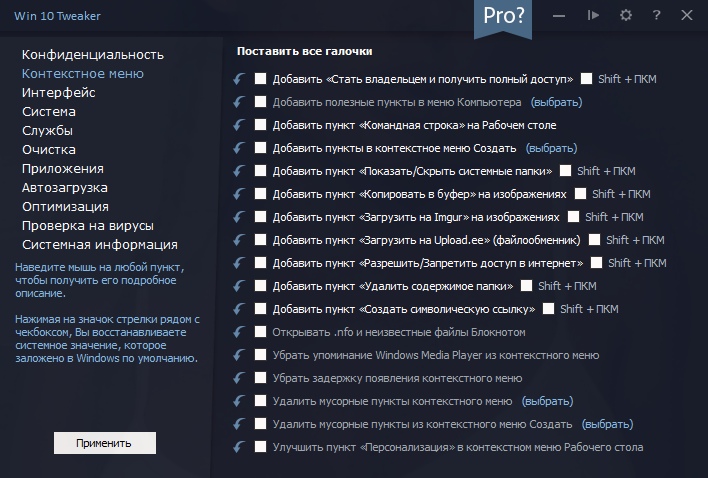Click restore arrow beside «Удалить содержимое папки»
The image size is (708, 478).
click(x=239, y=286)
